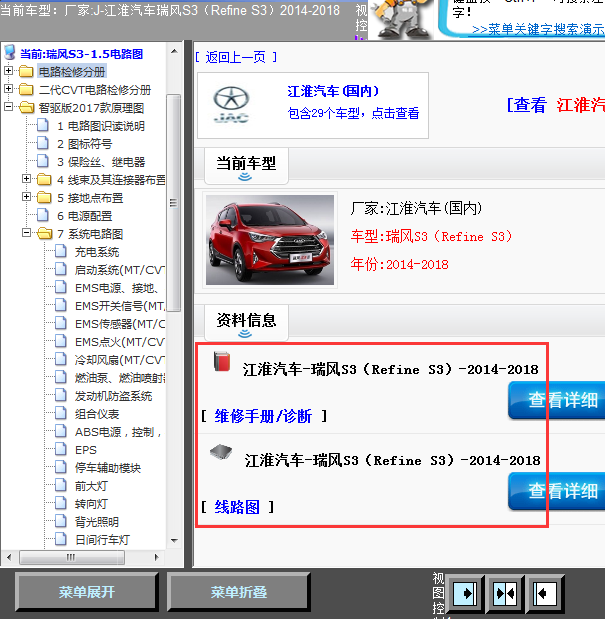The width and height of the screenshot is (605, 619).
Task: Expand the 电路检修分册 folder
Action: [x=9, y=72]
